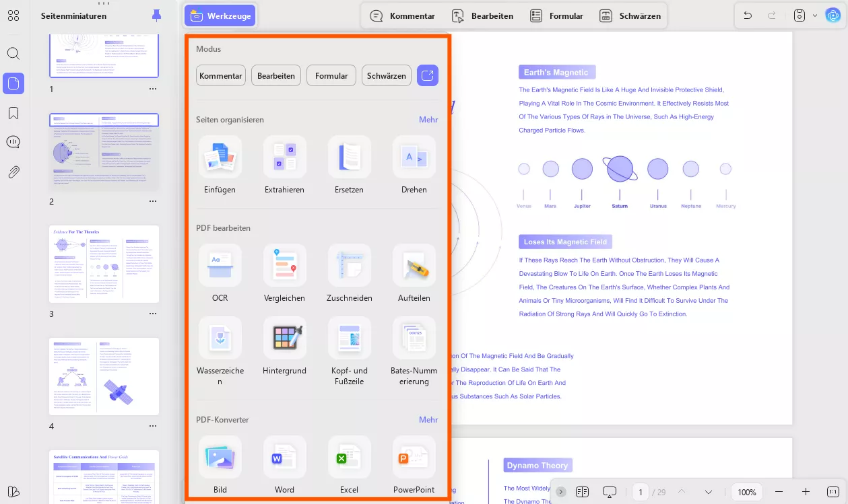Open Mehr link for PDF-Konverter
Screen dimensions: 848x504
[428, 419]
